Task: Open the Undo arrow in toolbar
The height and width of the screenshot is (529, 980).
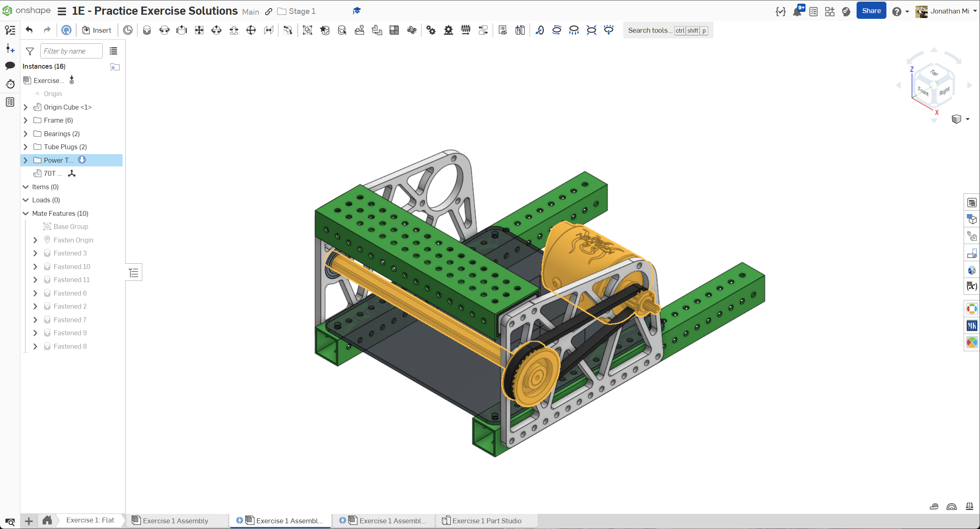Action: pos(29,30)
